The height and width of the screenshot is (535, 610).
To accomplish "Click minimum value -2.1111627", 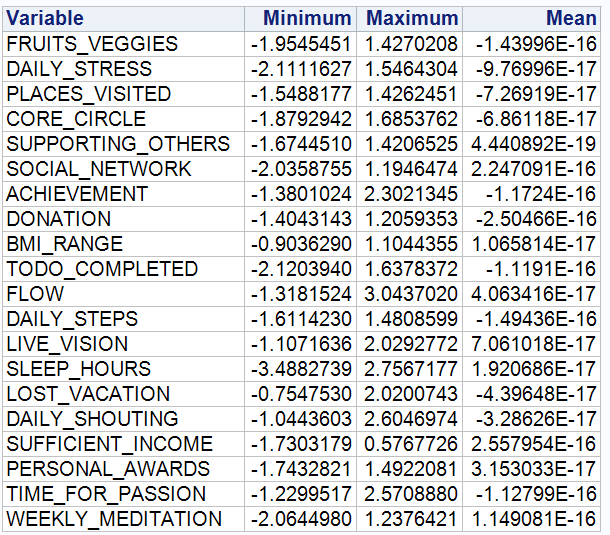I will (300, 69).
